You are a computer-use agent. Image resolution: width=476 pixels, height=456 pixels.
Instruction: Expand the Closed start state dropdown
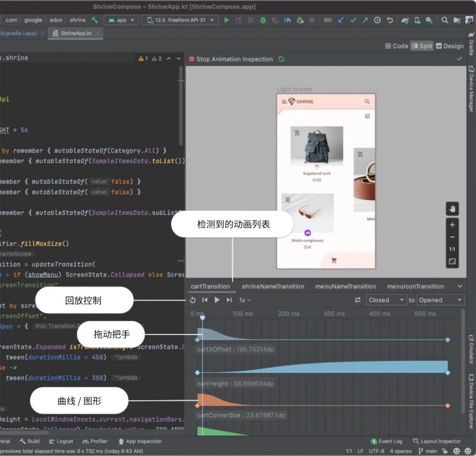click(386, 300)
